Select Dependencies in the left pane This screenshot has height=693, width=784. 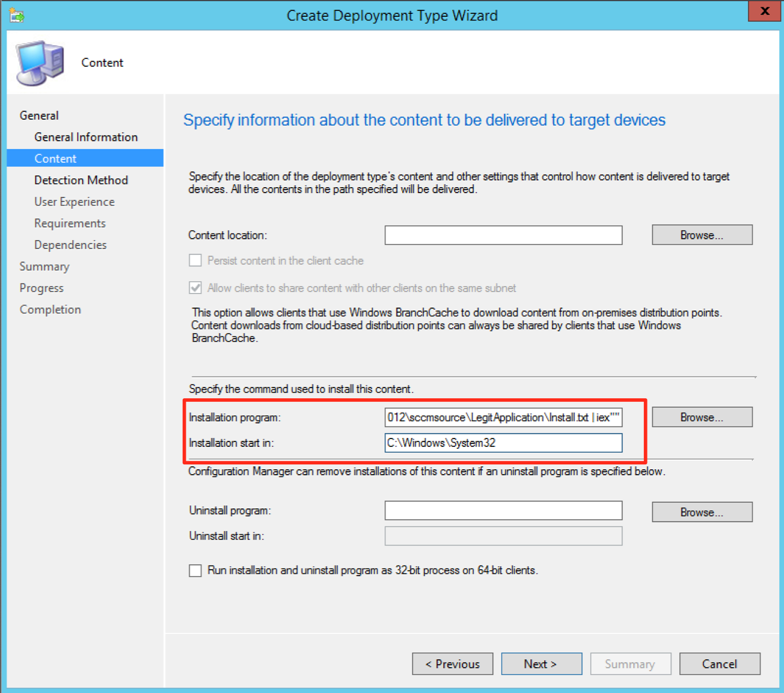(70, 245)
